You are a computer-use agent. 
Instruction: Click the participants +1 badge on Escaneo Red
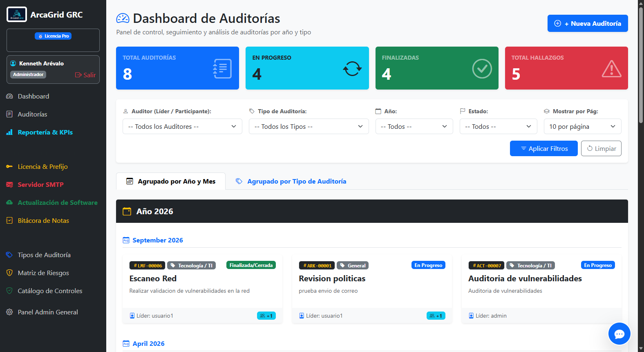266,316
